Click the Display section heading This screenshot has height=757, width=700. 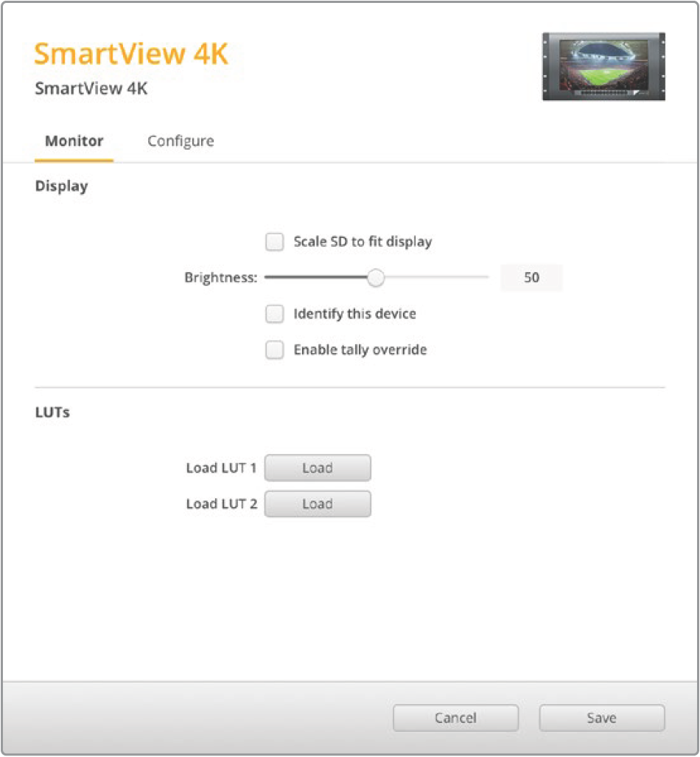[61, 186]
